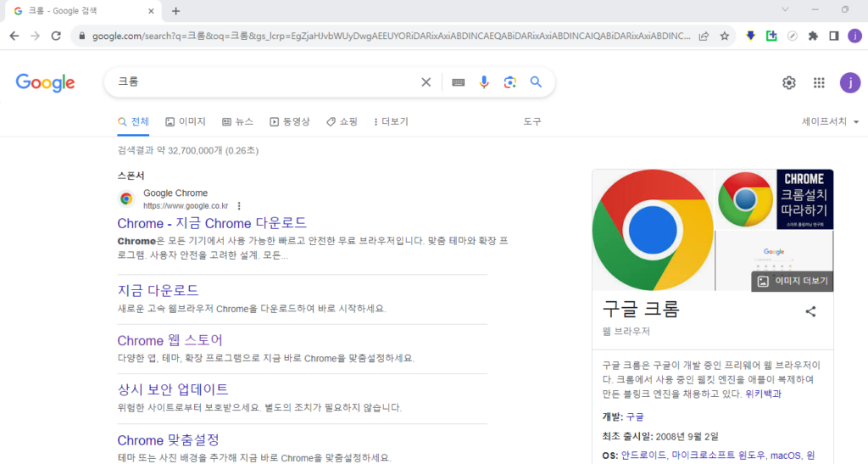Switch to the 쇼핑 tab
The image size is (868, 464).
click(x=342, y=122)
